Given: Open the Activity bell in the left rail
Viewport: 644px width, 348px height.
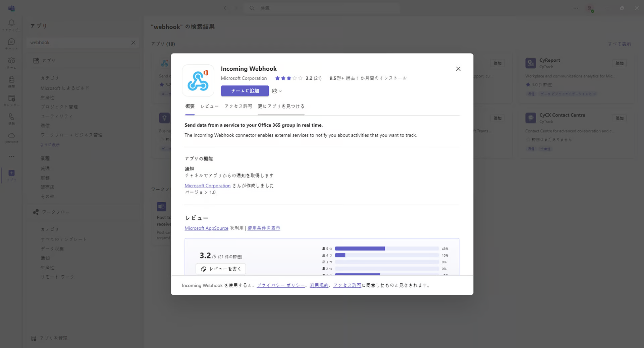Looking at the screenshot, I should 11,23.
